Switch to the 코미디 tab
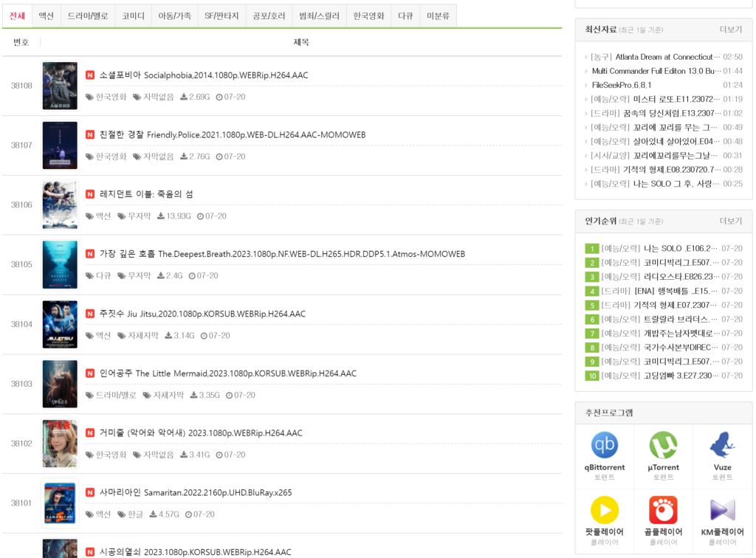This screenshot has height=558, width=756. coord(133,16)
